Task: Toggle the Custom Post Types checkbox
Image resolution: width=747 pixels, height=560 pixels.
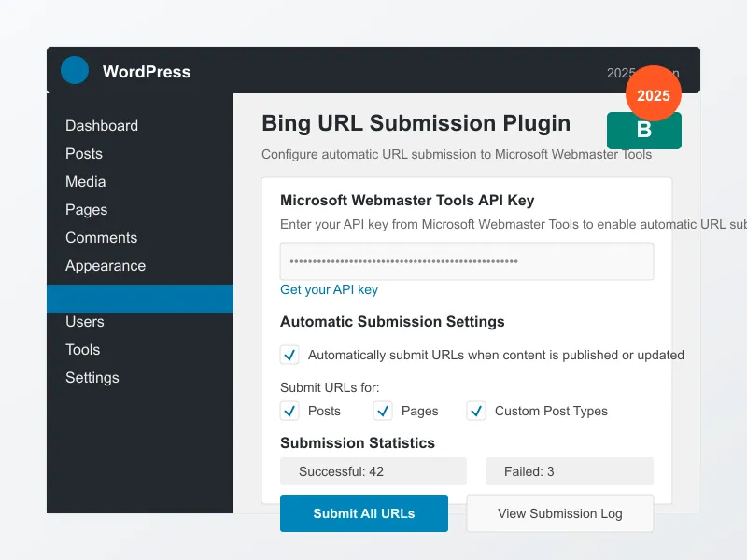Action: (476, 411)
